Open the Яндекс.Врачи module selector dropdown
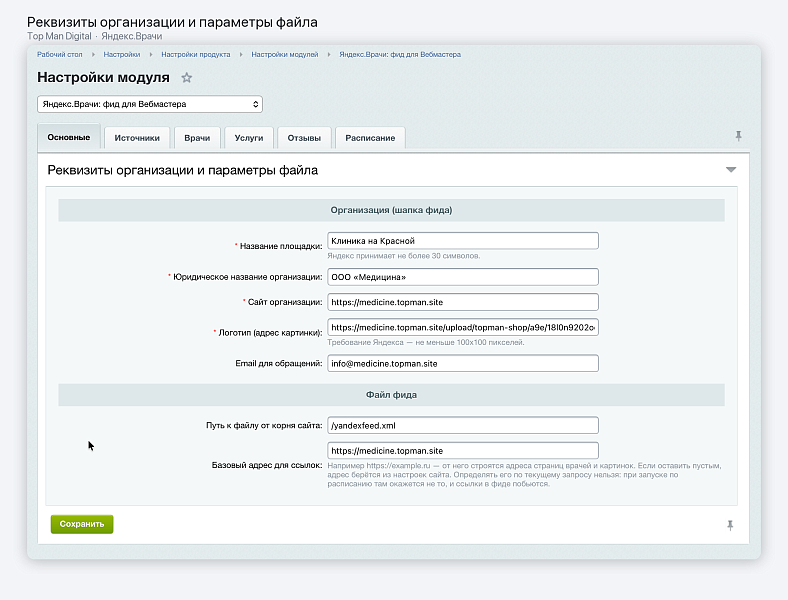This screenshot has width=788, height=600. (150, 104)
